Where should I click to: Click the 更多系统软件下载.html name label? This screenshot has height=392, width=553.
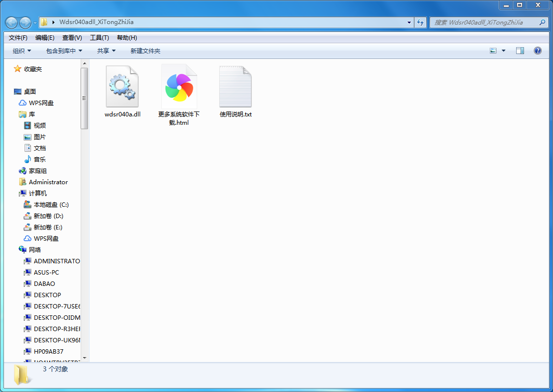point(179,118)
